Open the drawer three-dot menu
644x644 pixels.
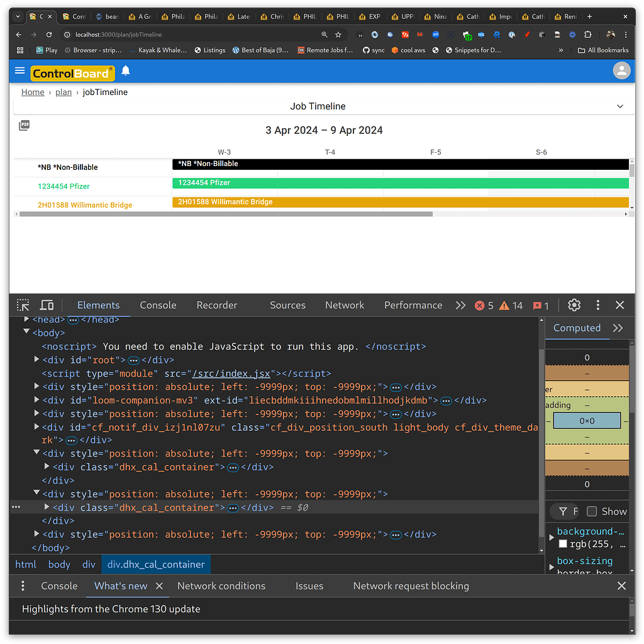(23, 586)
